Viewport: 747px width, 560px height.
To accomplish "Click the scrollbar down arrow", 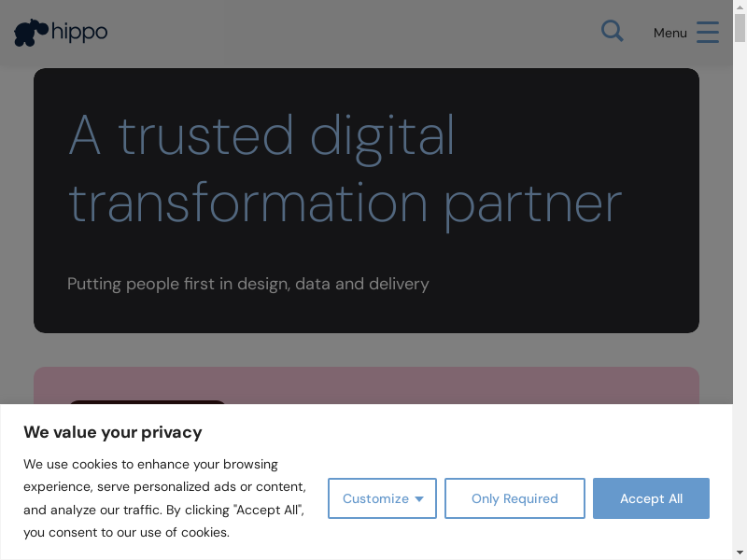I will point(740,553).
